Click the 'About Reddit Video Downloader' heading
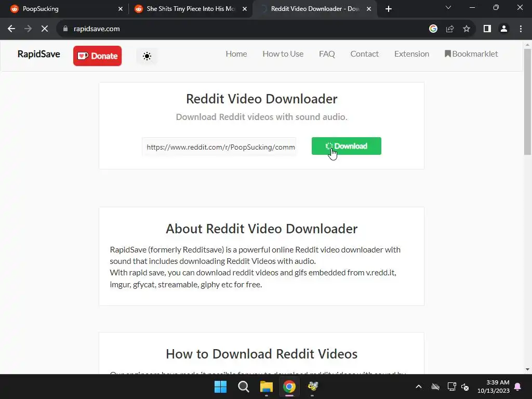The height and width of the screenshot is (399, 532). [262, 229]
